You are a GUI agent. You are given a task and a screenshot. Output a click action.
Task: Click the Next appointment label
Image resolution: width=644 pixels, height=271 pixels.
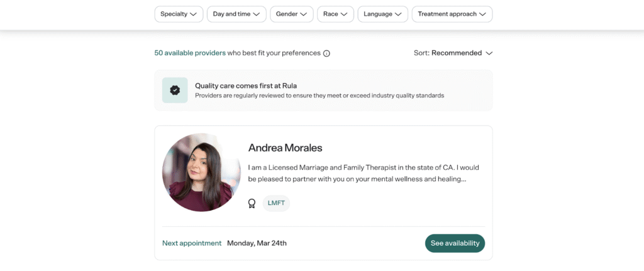pyautogui.click(x=192, y=243)
